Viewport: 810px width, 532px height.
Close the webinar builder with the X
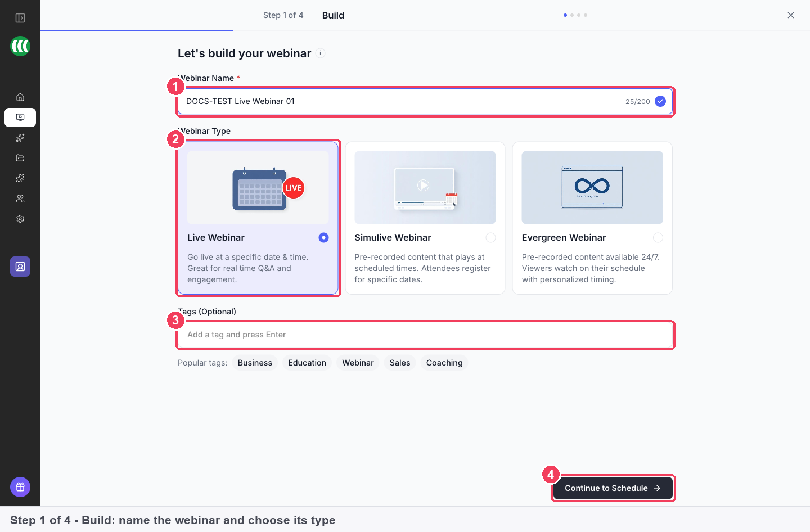791,15
